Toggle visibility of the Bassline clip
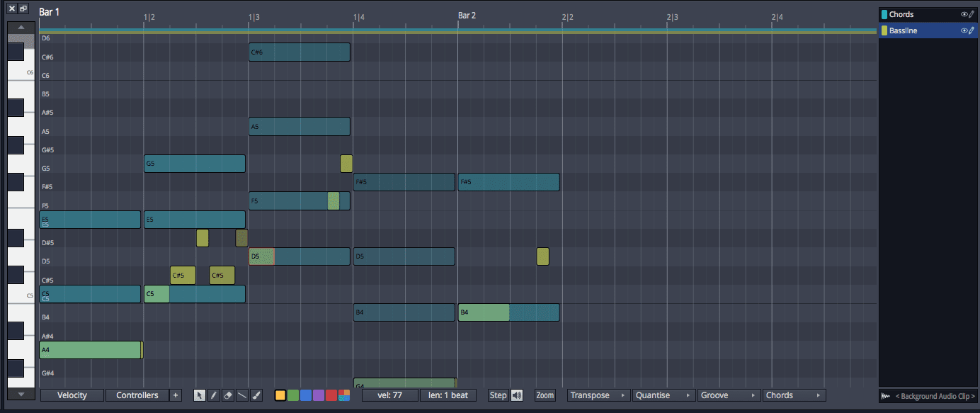The height and width of the screenshot is (413, 980). [x=964, y=30]
